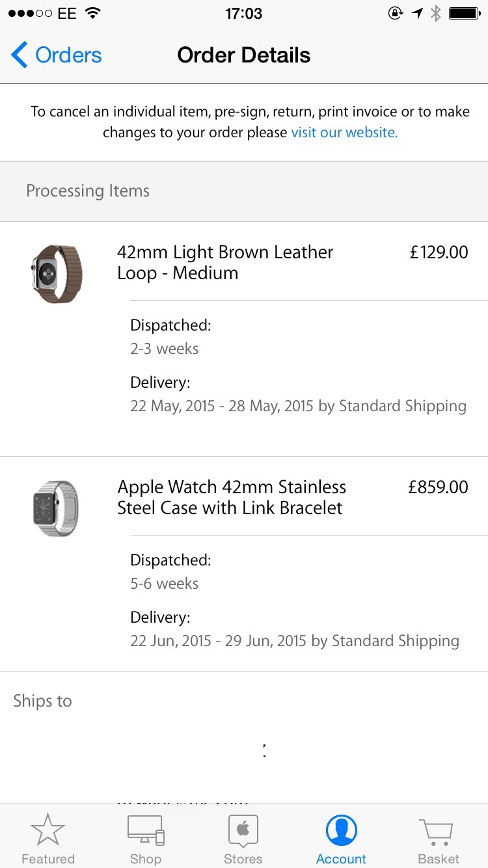Tap the Featured star icon
Viewport: 488px width, 868px height.
pyautogui.click(x=47, y=831)
